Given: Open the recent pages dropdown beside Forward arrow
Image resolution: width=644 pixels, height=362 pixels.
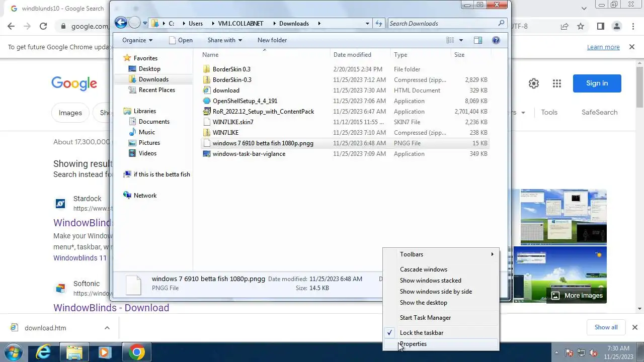Looking at the screenshot, I should click(x=145, y=23).
